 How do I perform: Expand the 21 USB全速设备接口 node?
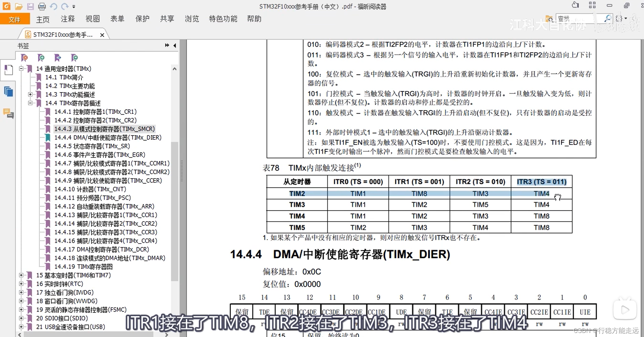(x=21, y=327)
